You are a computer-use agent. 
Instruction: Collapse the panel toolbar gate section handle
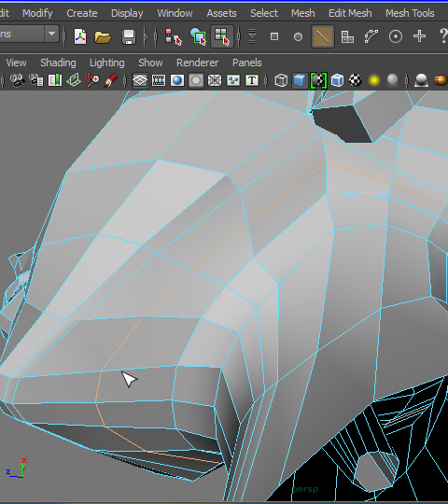[x=125, y=80]
